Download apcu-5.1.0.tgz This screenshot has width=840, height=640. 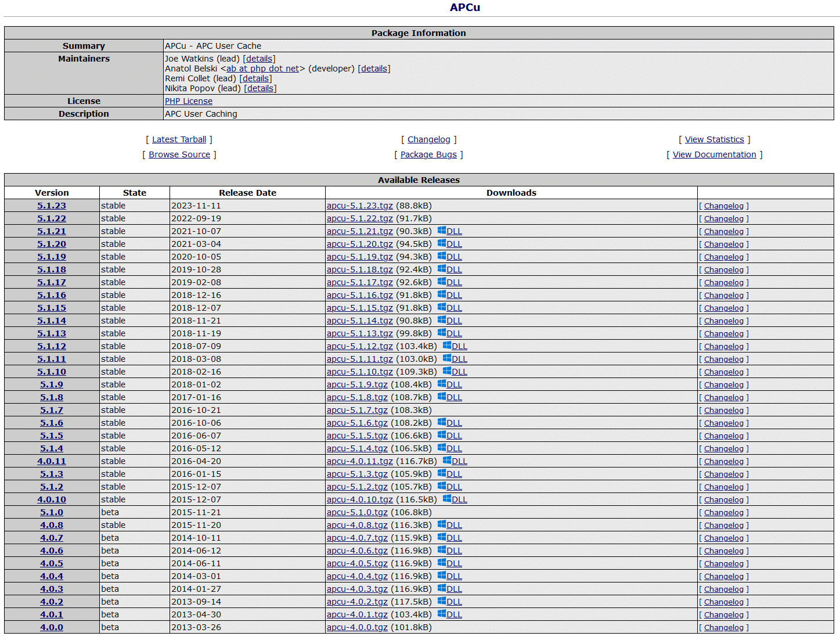pos(357,512)
